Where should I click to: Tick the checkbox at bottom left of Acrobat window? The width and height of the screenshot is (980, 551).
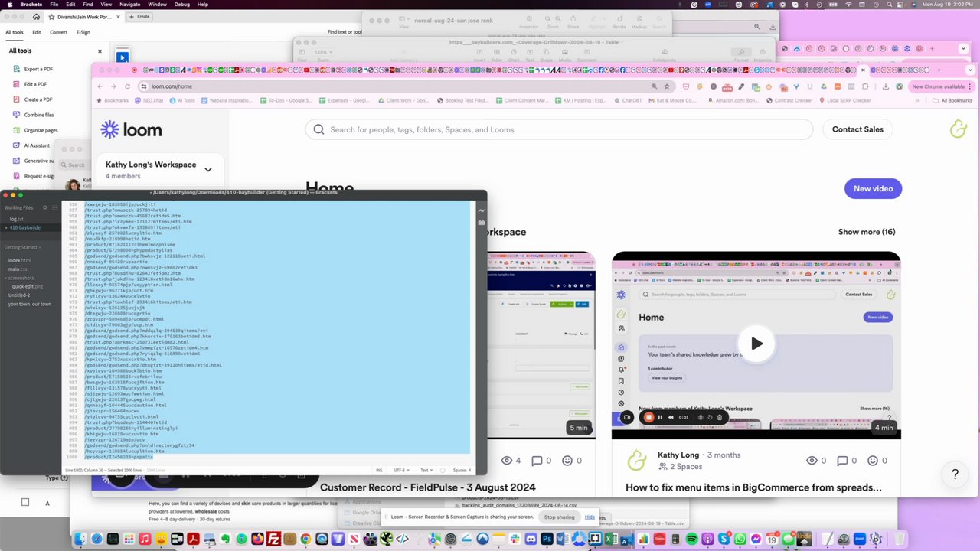coord(25,502)
